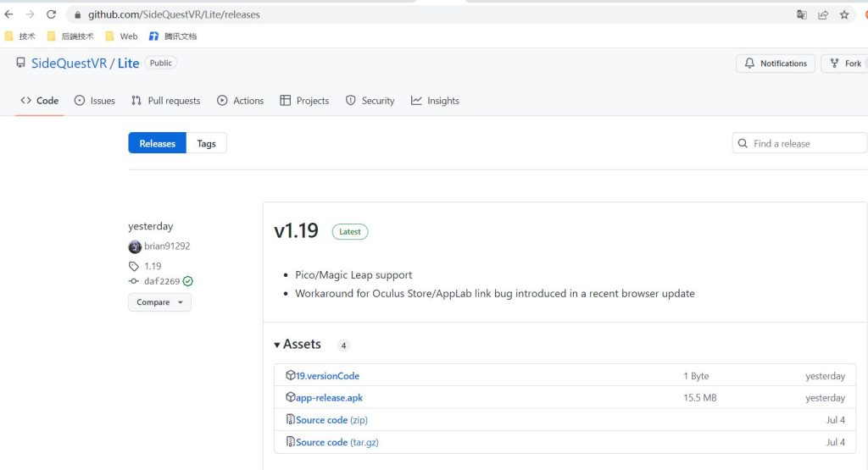Open the 技术 bookmark folder
This screenshot has width=868, height=470.
pos(20,36)
